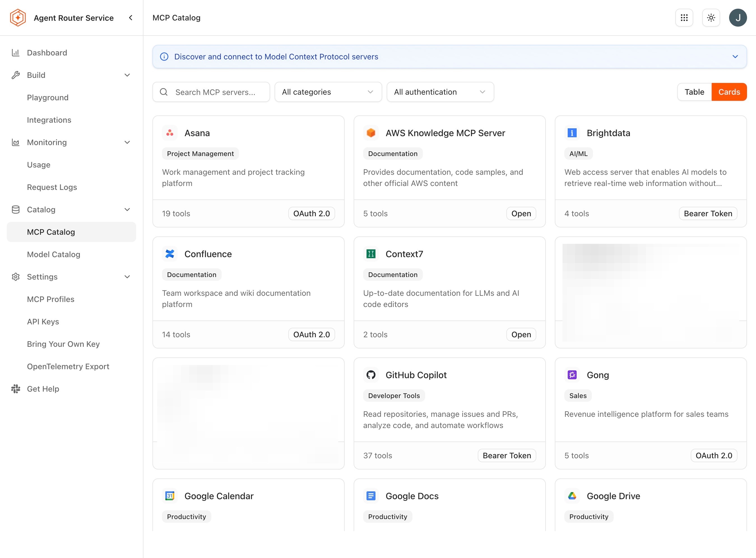Click the Agent Router Service logo

18,18
